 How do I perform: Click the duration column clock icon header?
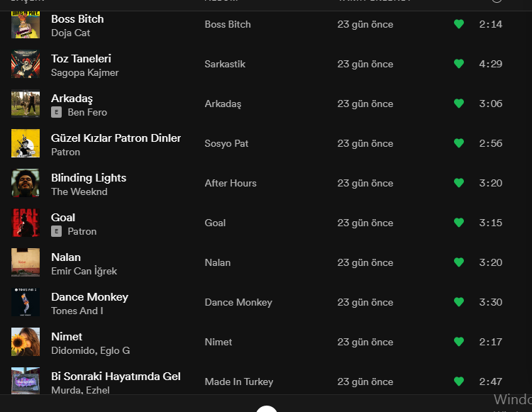pyautogui.click(x=497, y=1)
